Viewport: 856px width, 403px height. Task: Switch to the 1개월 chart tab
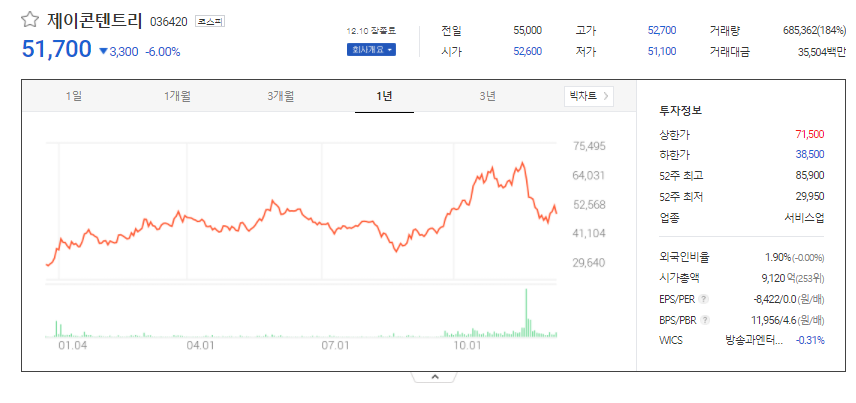(x=177, y=97)
